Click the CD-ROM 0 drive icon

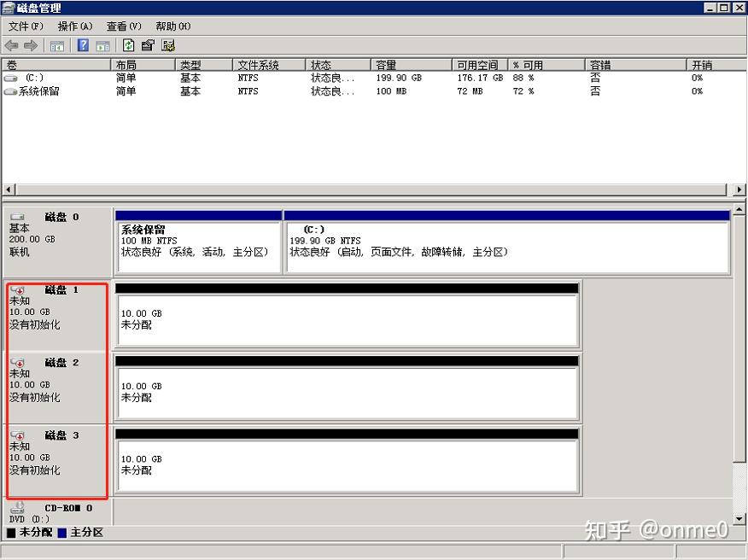point(15,508)
